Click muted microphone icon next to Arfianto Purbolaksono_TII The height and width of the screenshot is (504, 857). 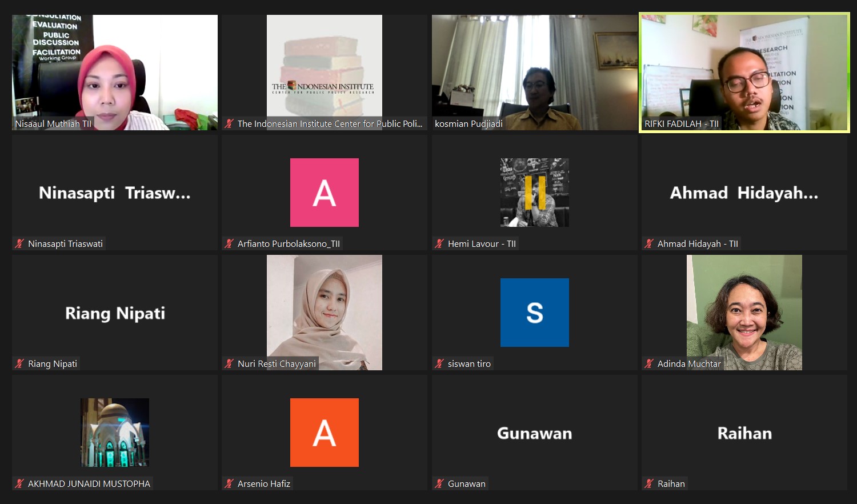pyautogui.click(x=229, y=244)
